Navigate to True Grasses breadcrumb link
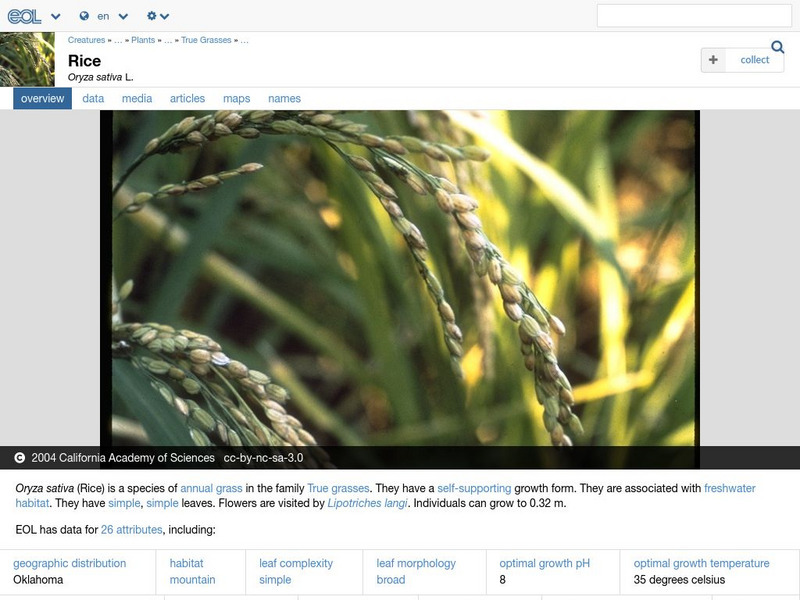The image size is (800, 600). [204, 40]
